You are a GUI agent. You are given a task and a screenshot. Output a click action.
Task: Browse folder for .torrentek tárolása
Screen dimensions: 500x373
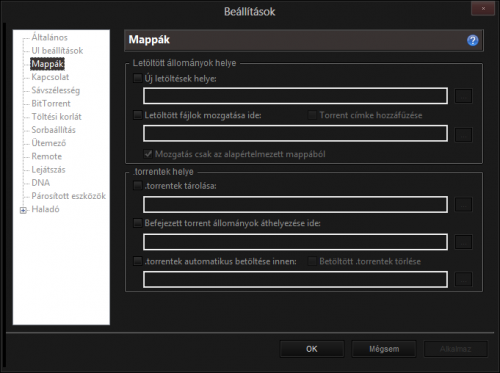(463, 204)
